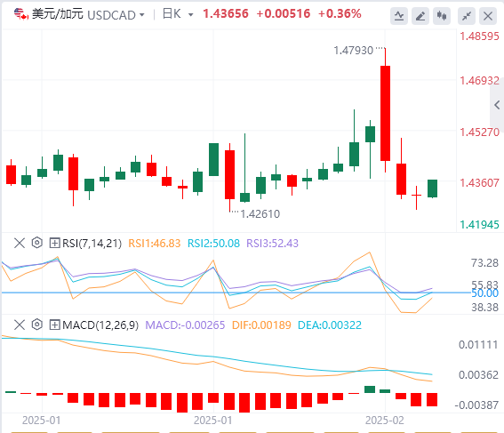Screen dimensions: 504x433
Task: Click the shrink chart icon
Action: coord(467,16)
